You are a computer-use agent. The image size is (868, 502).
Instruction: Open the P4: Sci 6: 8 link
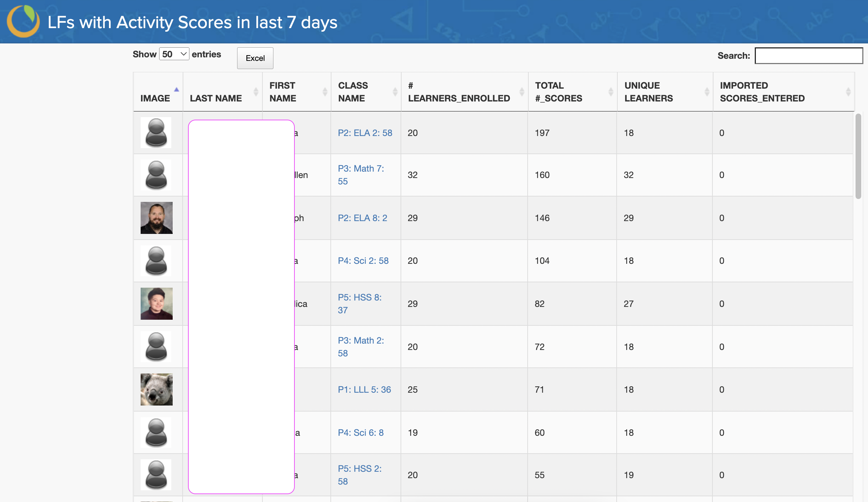[x=361, y=433]
